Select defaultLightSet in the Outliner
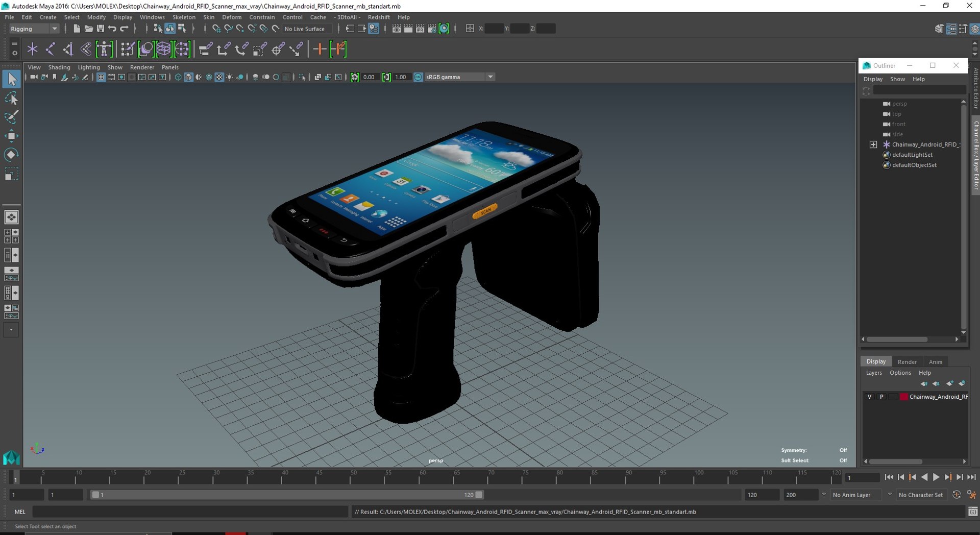Screen dimensions: 980x535 coord(912,155)
